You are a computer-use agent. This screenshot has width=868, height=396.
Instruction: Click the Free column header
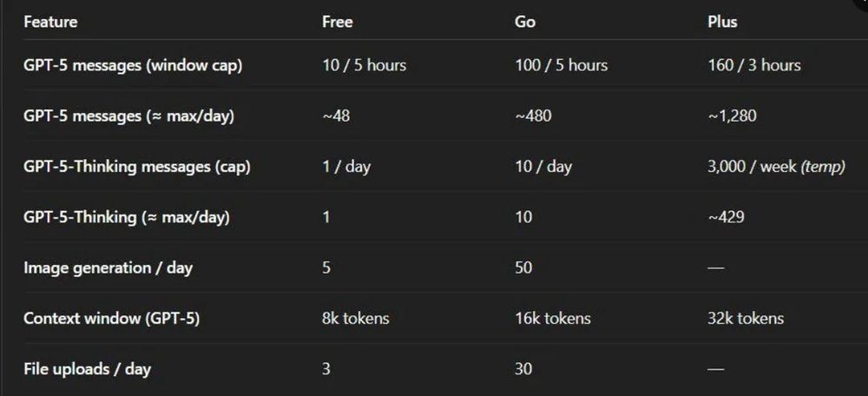pyautogui.click(x=338, y=22)
